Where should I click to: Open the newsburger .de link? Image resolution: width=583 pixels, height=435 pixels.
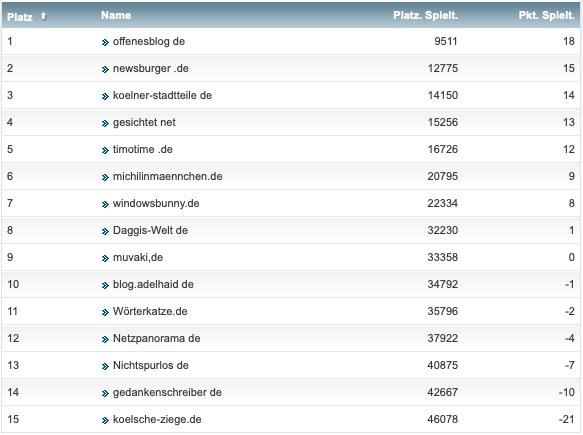[x=151, y=68]
